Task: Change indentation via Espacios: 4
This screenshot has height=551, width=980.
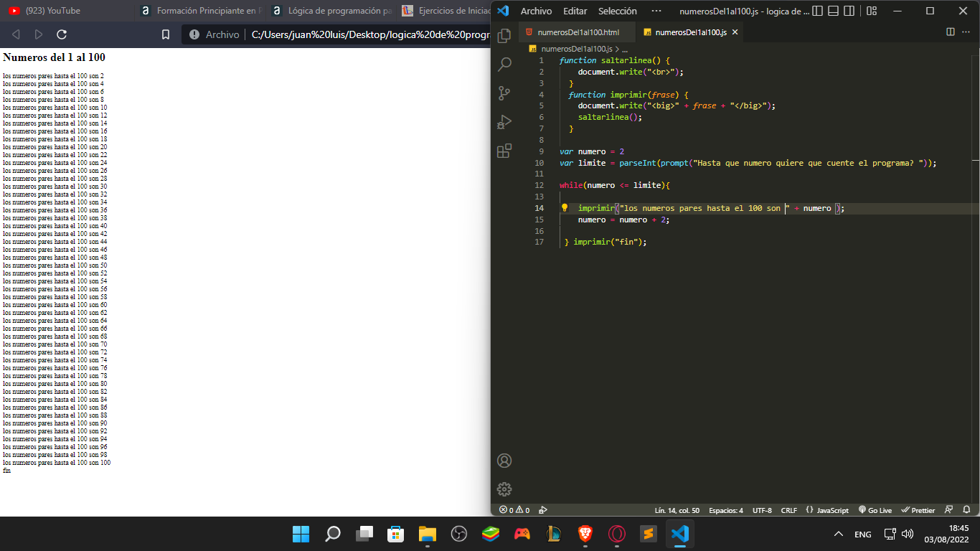Action: 726,510
